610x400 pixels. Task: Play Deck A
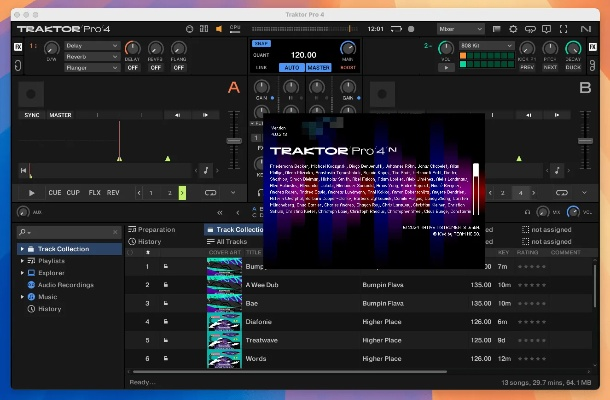(x=32, y=193)
